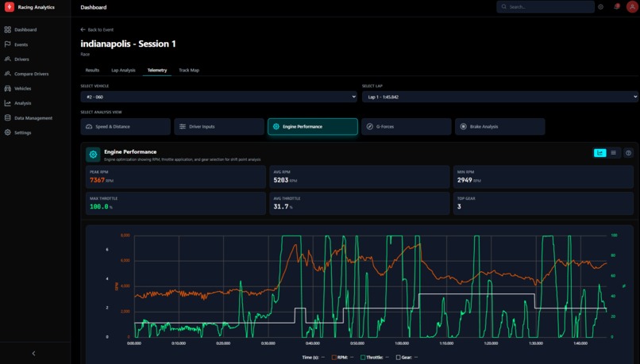Click the 0:30.000 time axis label
Viewport: 640px width, 364px height.
coord(268,343)
